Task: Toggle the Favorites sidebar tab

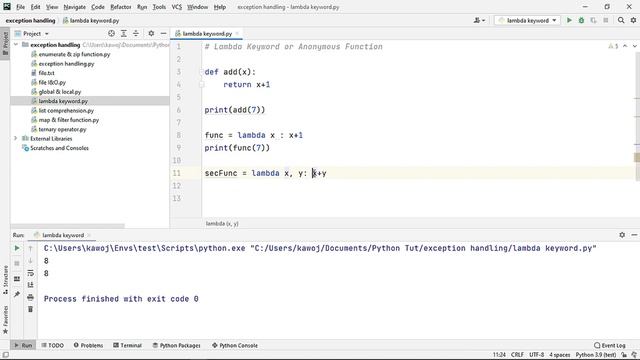Action: 5,320
